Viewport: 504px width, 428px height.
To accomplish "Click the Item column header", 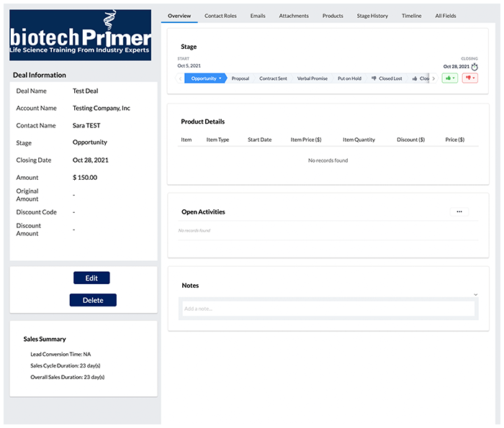I will 186,140.
